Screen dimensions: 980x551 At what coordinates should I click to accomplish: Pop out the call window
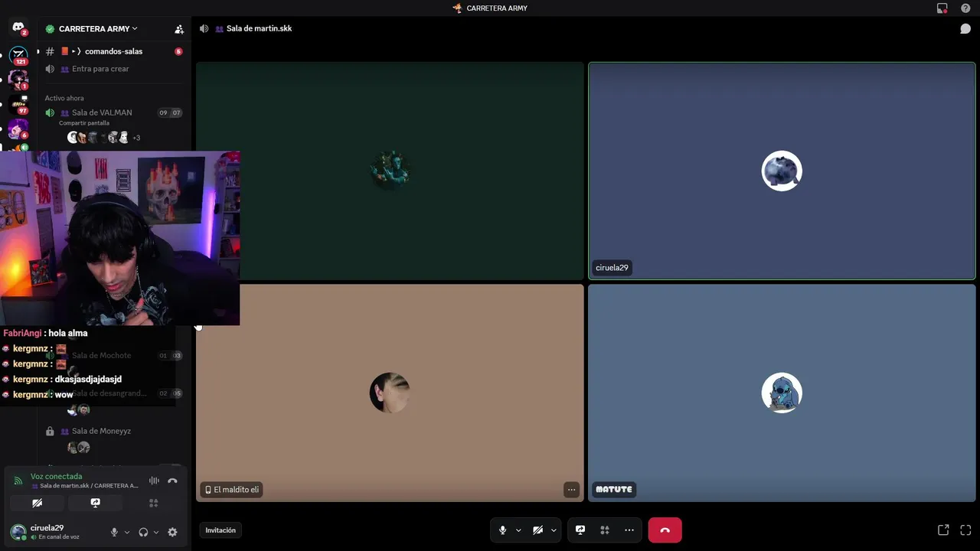pyautogui.click(x=943, y=530)
